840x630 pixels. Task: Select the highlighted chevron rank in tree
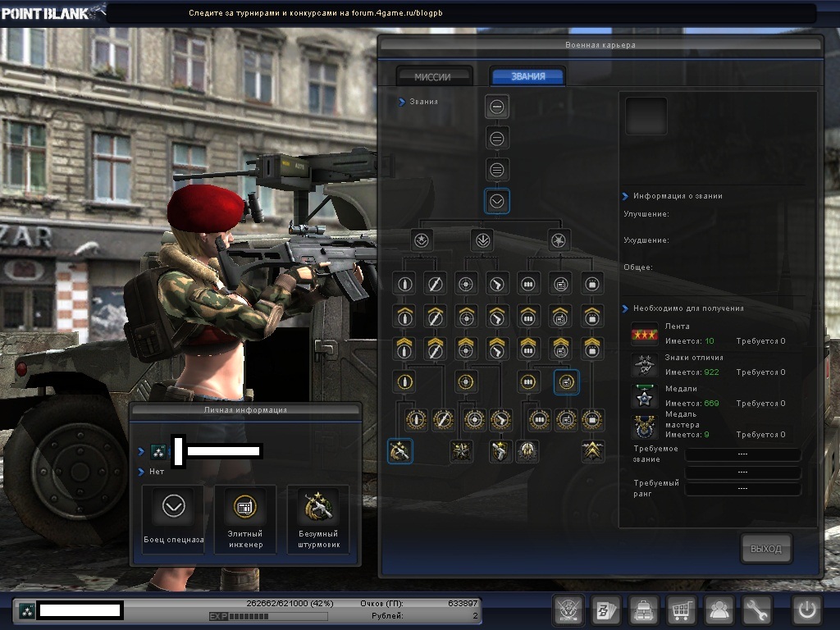click(x=497, y=201)
